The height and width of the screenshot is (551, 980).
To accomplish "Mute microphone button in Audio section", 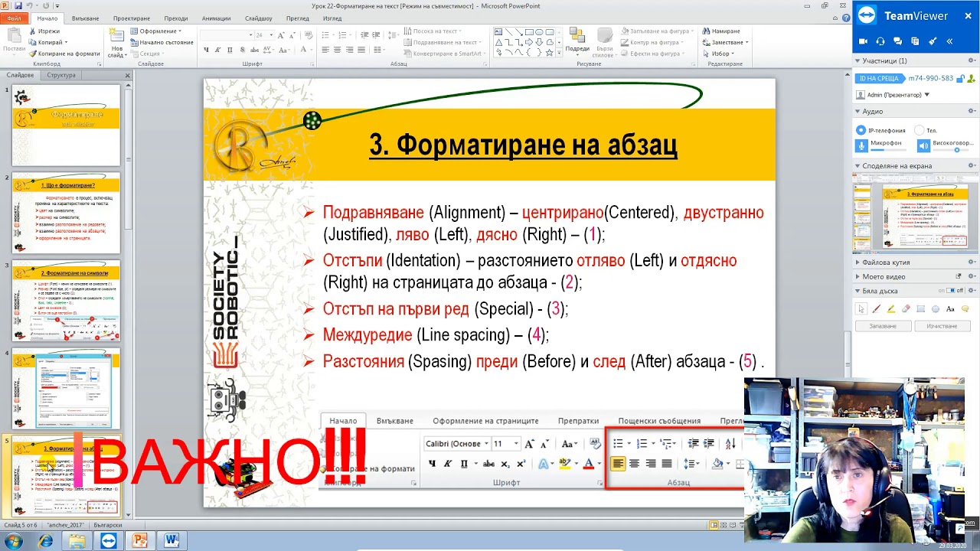I will [861, 145].
